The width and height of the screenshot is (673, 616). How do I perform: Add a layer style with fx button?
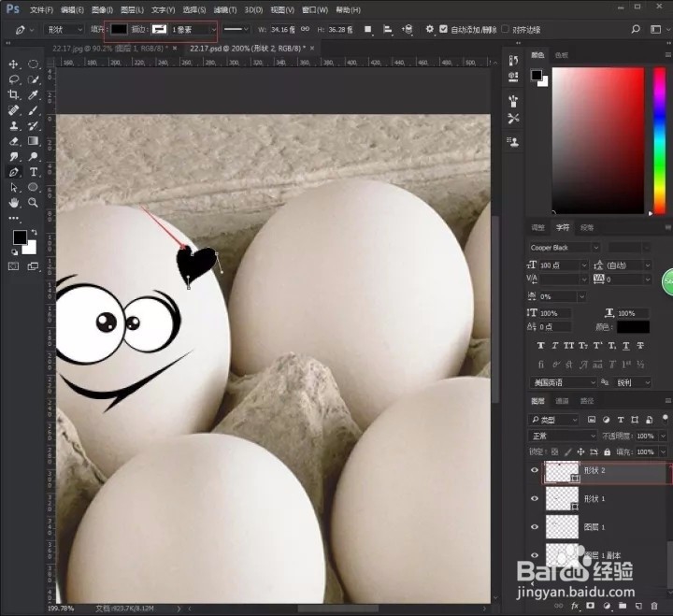575,606
